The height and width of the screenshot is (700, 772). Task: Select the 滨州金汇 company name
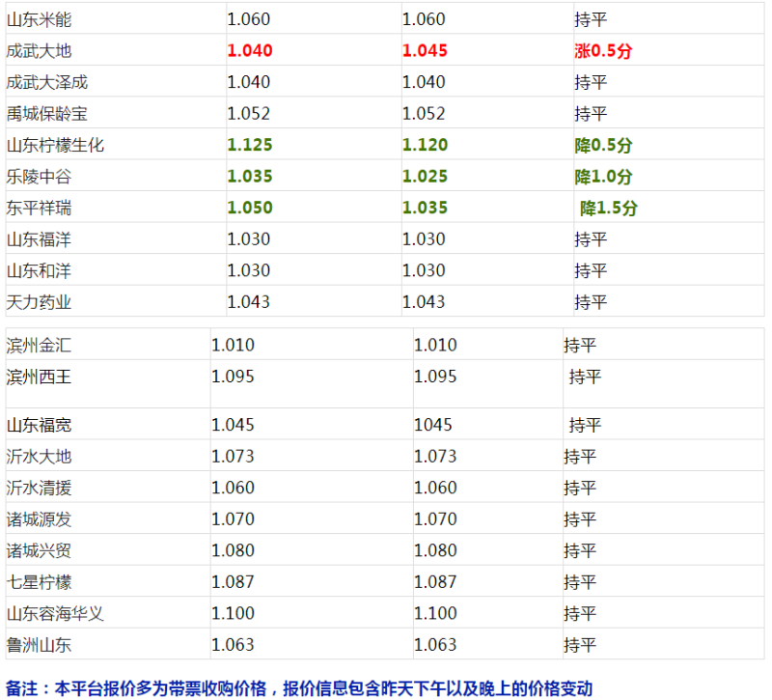(39, 345)
